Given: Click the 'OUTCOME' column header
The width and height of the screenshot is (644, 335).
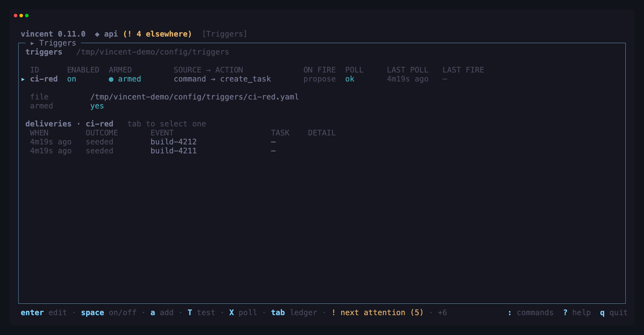Looking at the screenshot, I should point(102,133).
